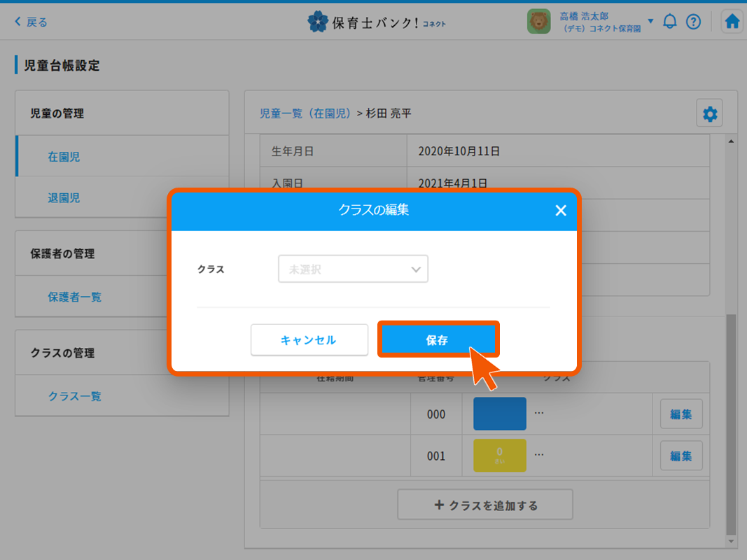
Task: Open the help question mark icon
Action: 693,22
